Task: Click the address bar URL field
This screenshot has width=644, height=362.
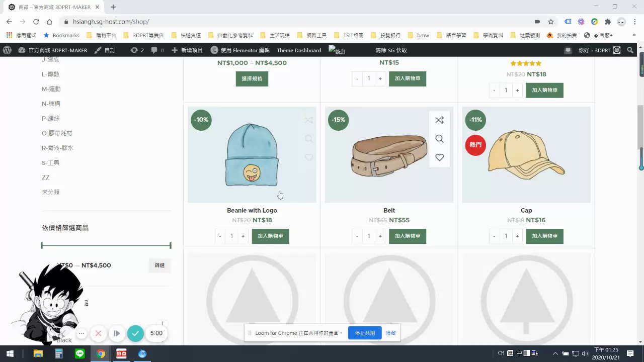Action: tap(297, 22)
